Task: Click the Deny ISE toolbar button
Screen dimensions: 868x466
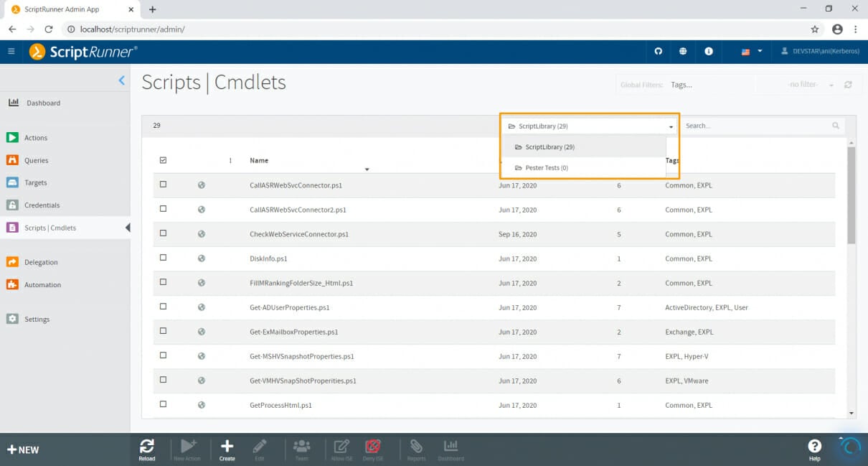Action: 373,450
